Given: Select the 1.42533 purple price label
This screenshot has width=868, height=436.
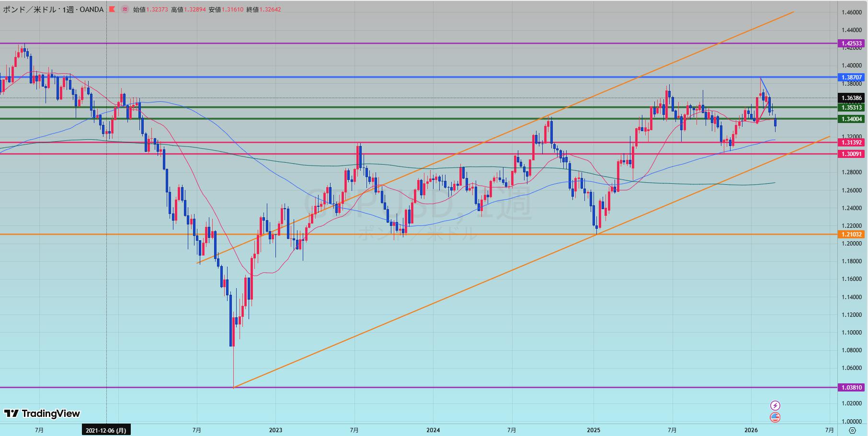Looking at the screenshot, I should click(852, 44).
